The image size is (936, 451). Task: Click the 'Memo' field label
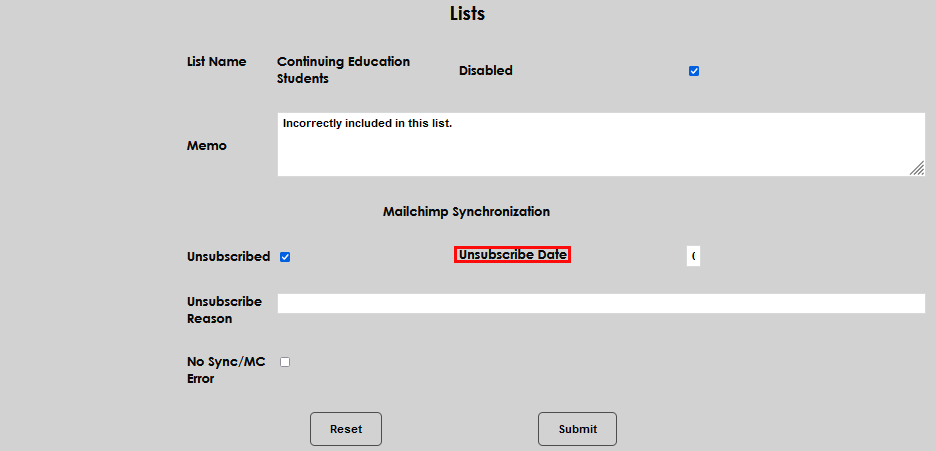(207, 146)
